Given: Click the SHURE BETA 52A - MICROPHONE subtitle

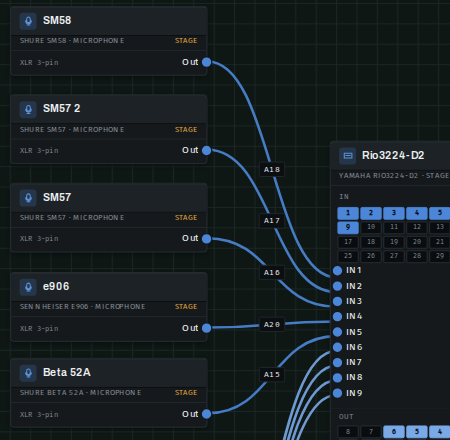Looking at the screenshot, I should point(80,393).
